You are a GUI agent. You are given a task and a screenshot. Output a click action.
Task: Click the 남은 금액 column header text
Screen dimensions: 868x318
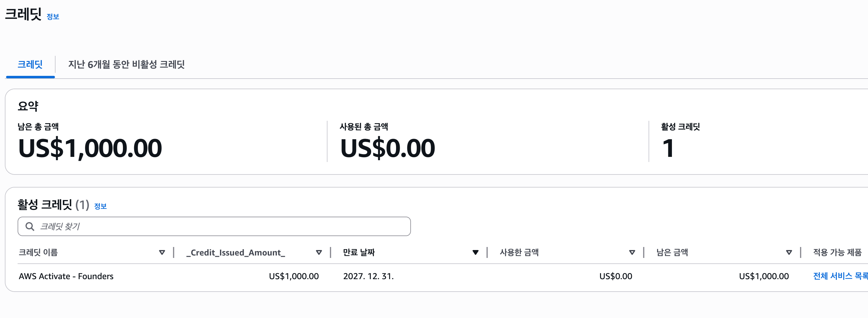[x=672, y=252]
